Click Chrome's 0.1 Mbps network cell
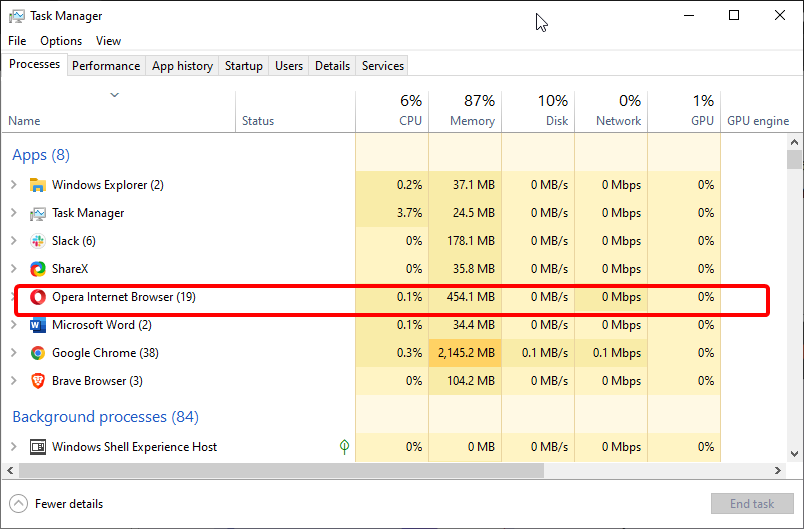This screenshot has width=804, height=529. [x=611, y=353]
